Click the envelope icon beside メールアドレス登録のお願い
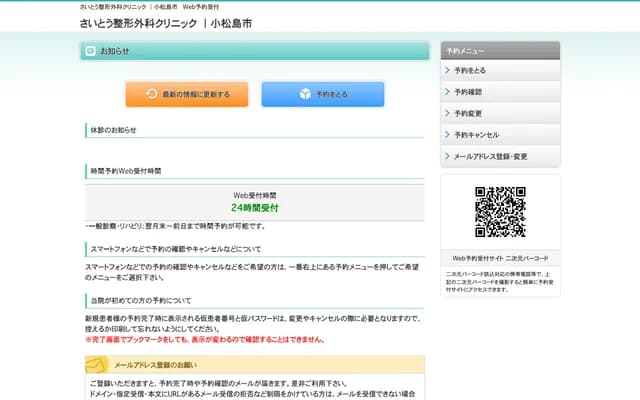 tap(97, 367)
